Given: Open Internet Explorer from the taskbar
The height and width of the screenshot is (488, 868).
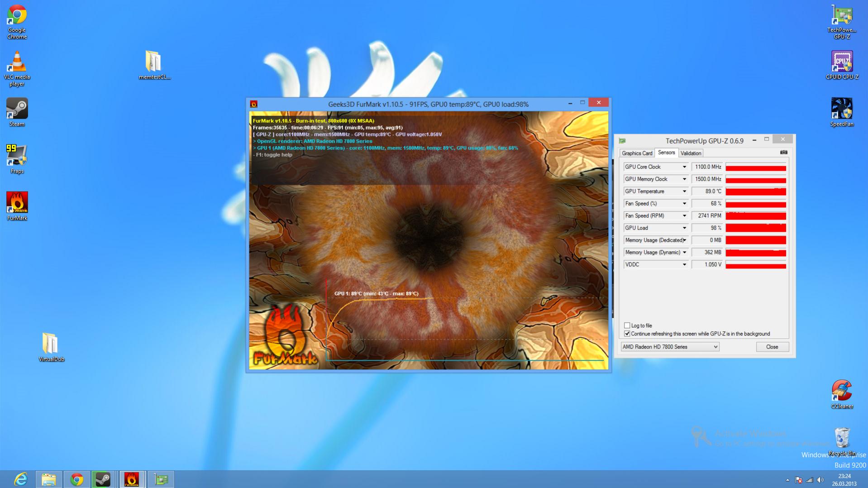Looking at the screenshot, I should click(21, 479).
